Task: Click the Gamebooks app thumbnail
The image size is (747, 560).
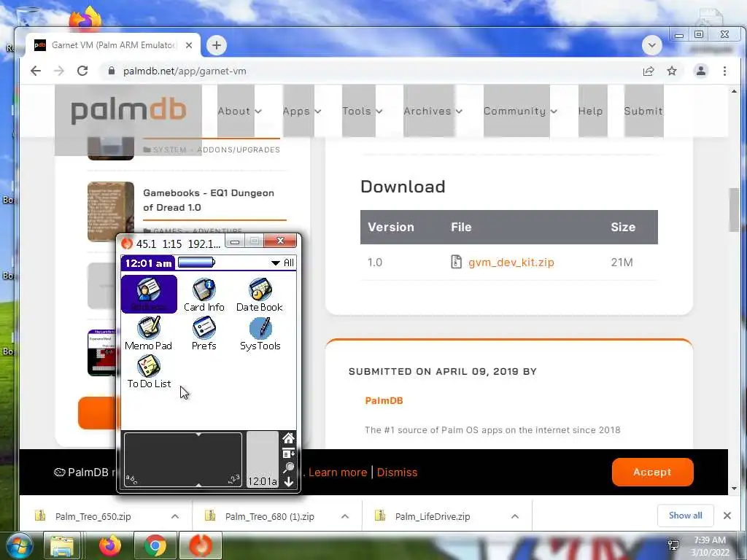Action: click(111, 211)
